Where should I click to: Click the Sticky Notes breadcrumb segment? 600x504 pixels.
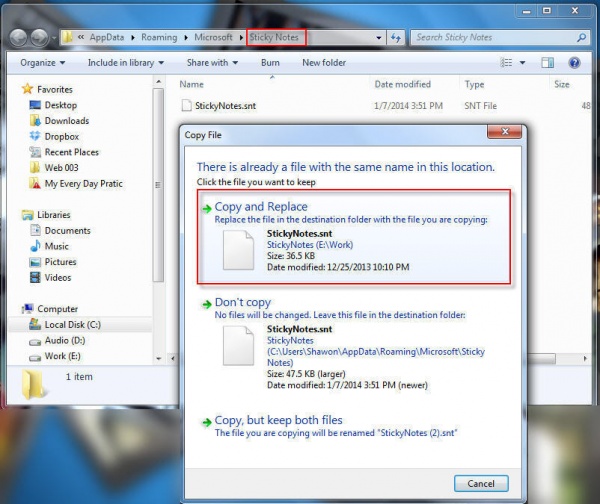(x=274, y=37)
